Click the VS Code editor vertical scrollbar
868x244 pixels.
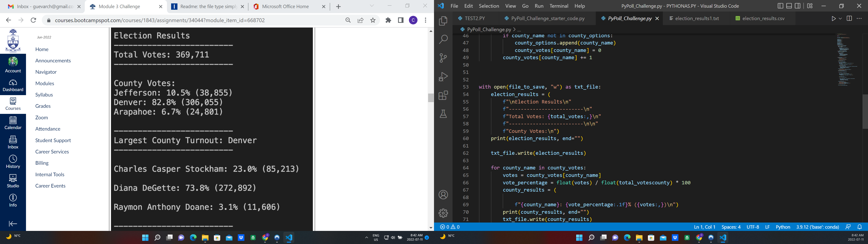(x=865, y=111)
